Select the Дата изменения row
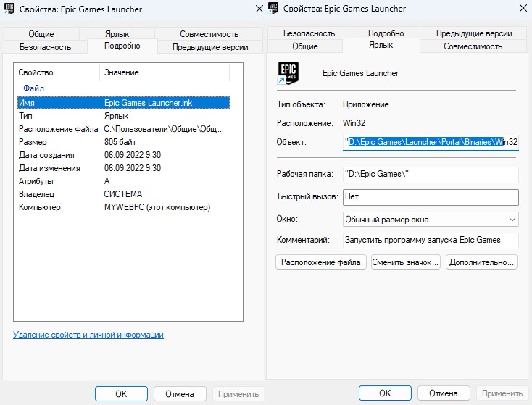532x405 pixels. point(123,168)
